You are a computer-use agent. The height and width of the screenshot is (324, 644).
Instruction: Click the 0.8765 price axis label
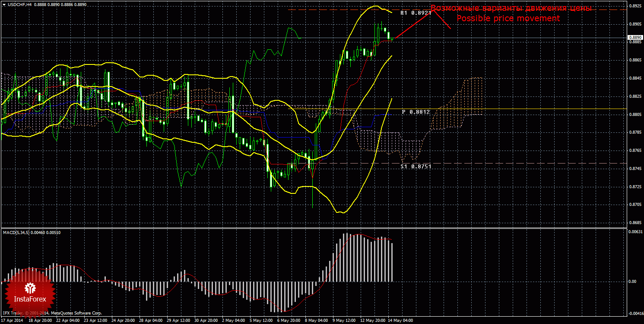click(635, 151)
